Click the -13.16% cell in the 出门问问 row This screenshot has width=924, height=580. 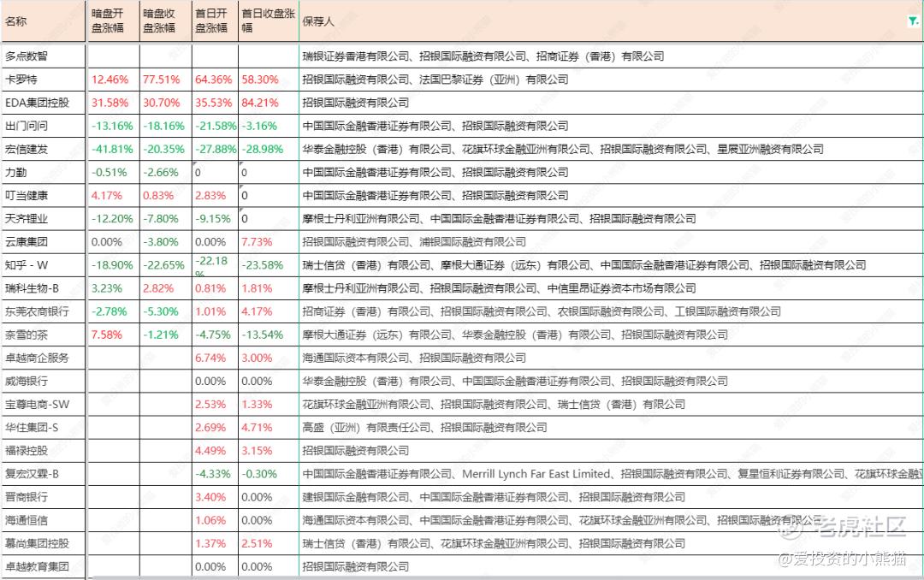[x=113, y=126]
